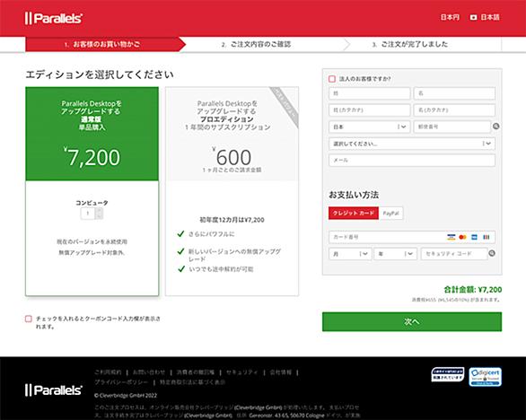Open the ご利用規約 footer link
Screen dimensions: 526x420
[108, 372]
